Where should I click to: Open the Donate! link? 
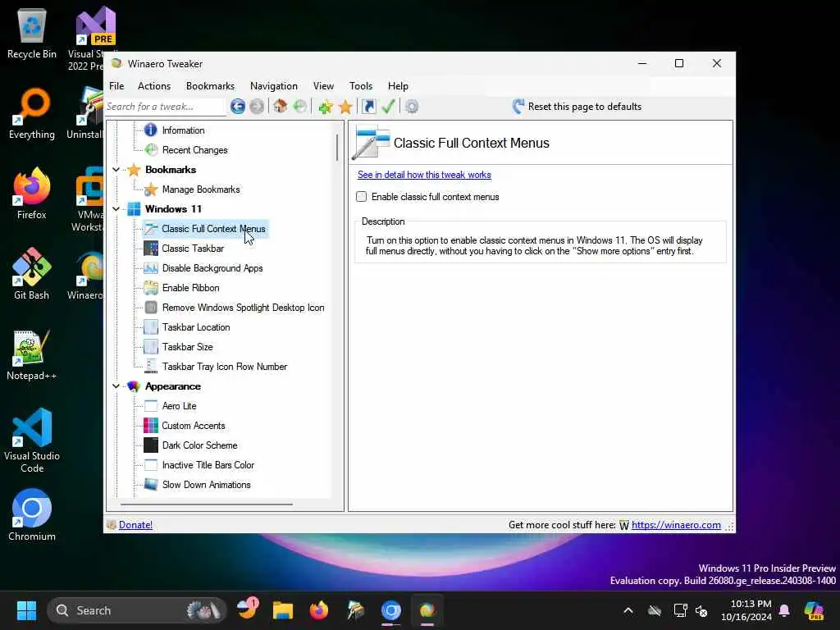[x=135, y=525]
